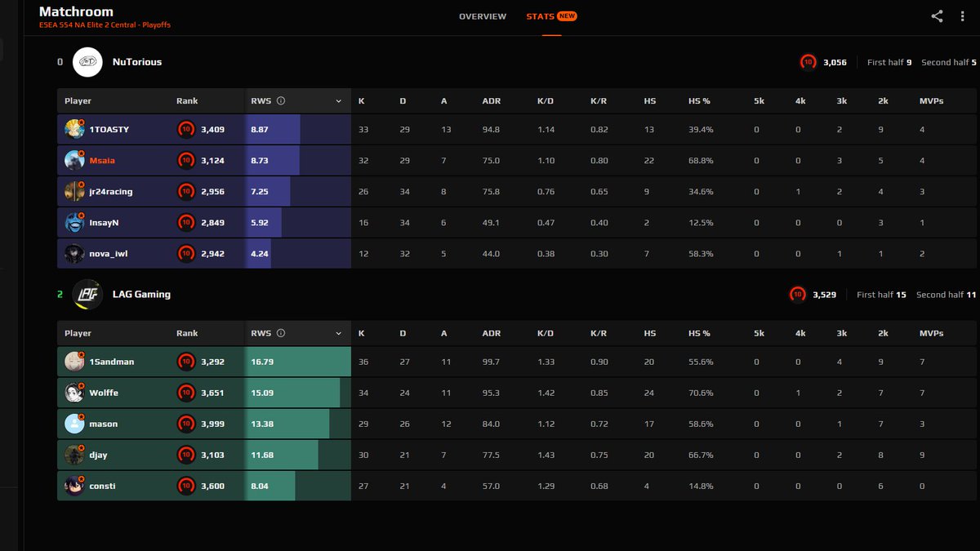The image size is (980, 551).
Task: Click the LAG Gaming team name
Action: (141, 295)
